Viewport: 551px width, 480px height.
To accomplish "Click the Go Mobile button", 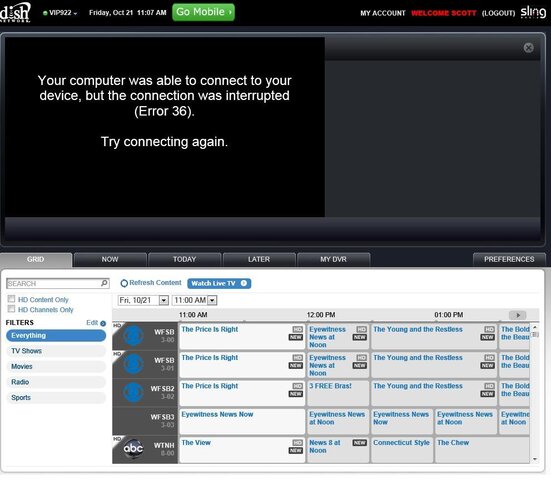I will 203,12.
